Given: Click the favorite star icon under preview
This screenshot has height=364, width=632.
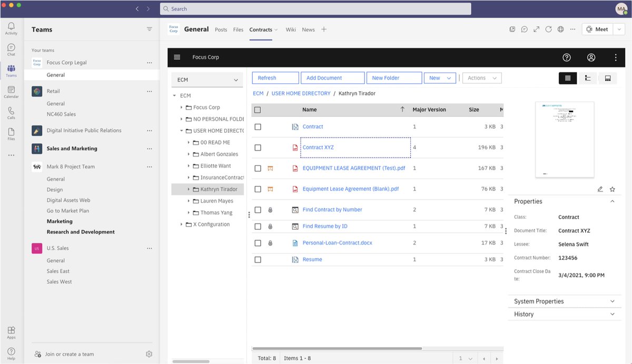Looking at the screenshot, I should coord(612,189).
